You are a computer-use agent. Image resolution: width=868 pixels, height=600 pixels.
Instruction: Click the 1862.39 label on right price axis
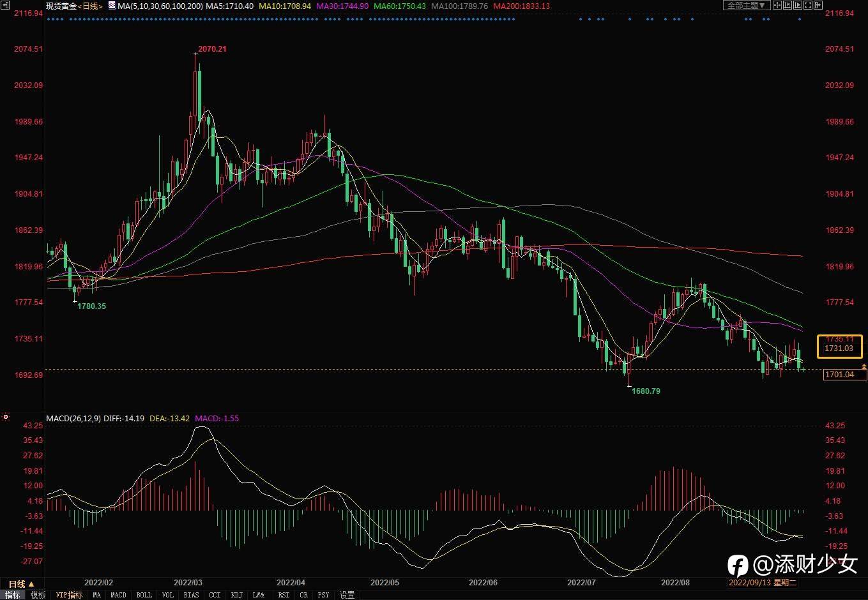[x=839, y=230]
